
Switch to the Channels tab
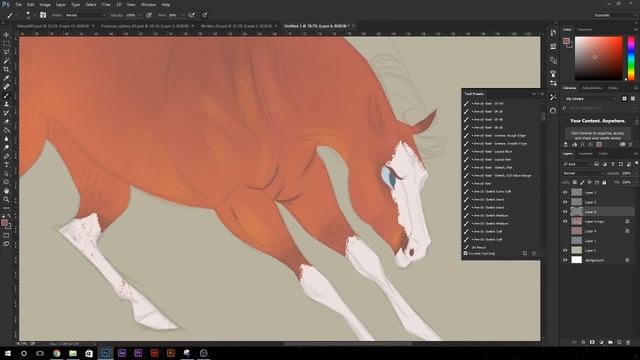point(586,154)
